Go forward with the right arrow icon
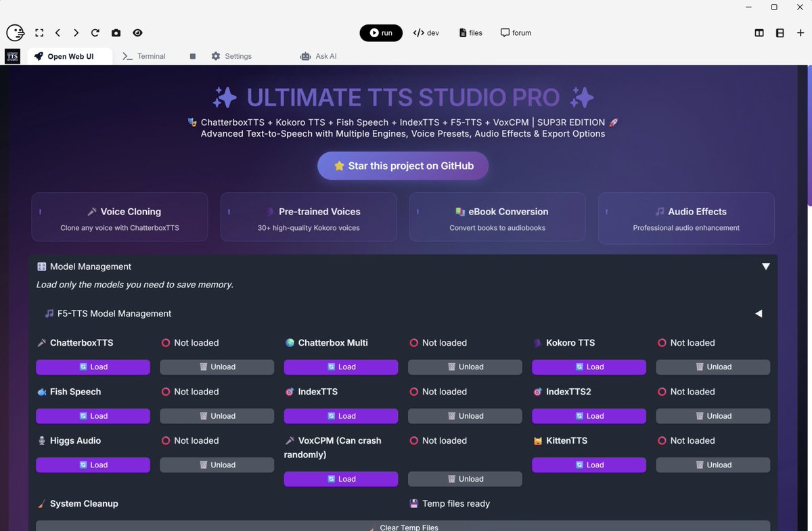812x531 pixels. [76, 32]
